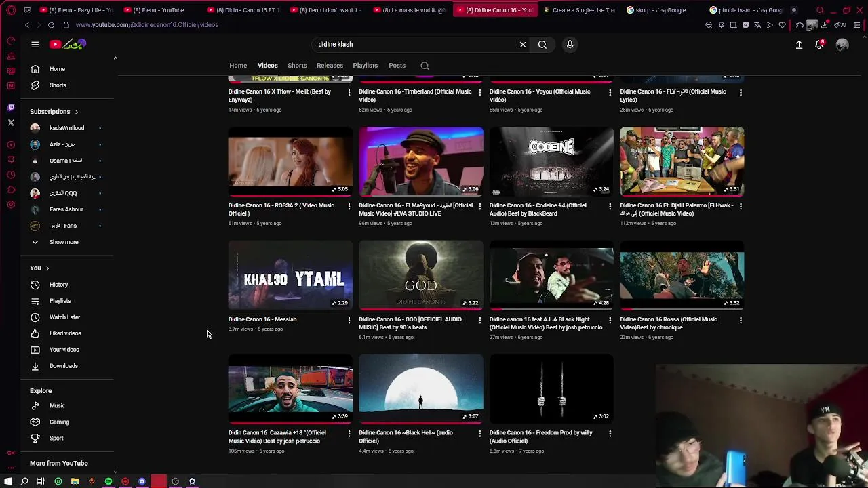Open Downloads
This screenshot has height=488, width=868.
coord(66,366)
